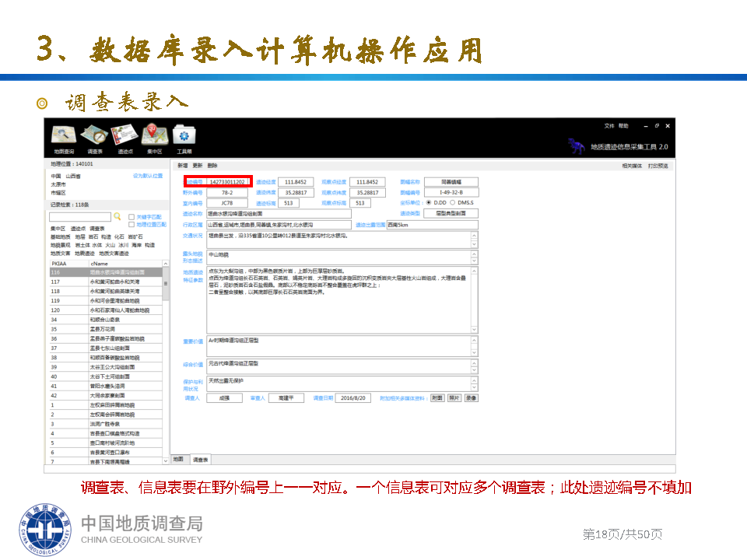Open the 文件 menu
Viewport: 747px width, 560px height.
[x=608, y=126]
